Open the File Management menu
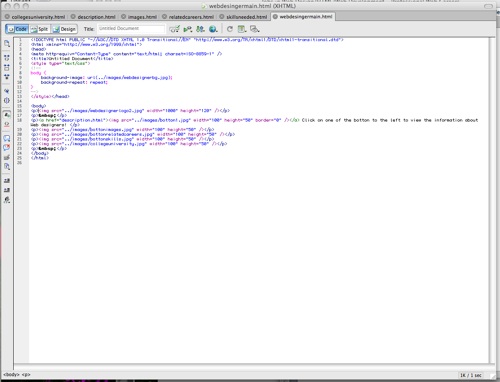This screenshot has width=500, height=382. click(x=200, y=29)
